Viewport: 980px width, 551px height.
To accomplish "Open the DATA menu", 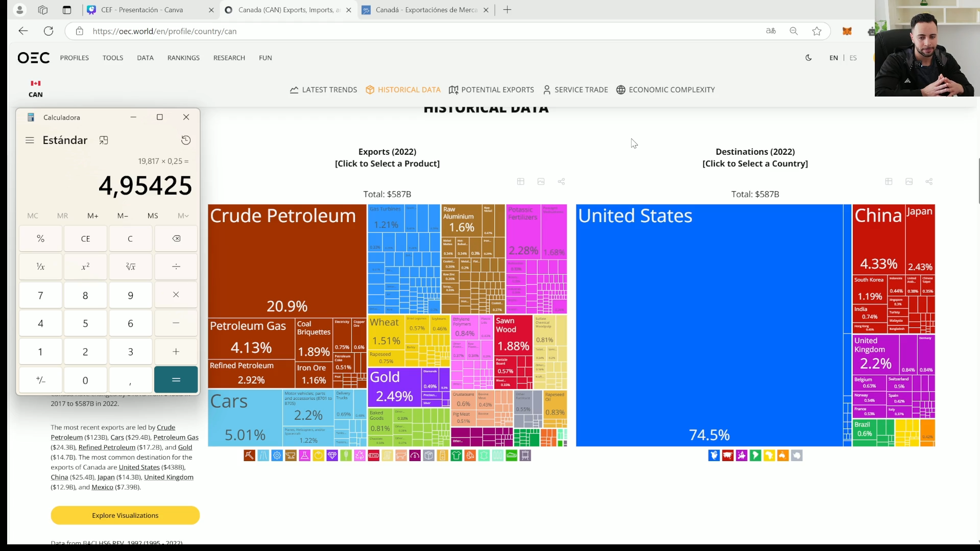I will click(145, 58).
